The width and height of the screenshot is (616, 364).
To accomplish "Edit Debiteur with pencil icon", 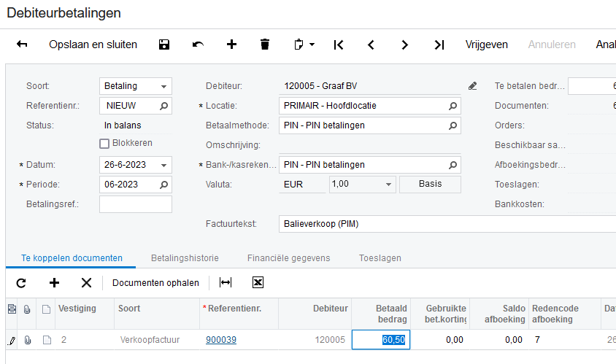I will pyautogui.click(x=473, y=86).
